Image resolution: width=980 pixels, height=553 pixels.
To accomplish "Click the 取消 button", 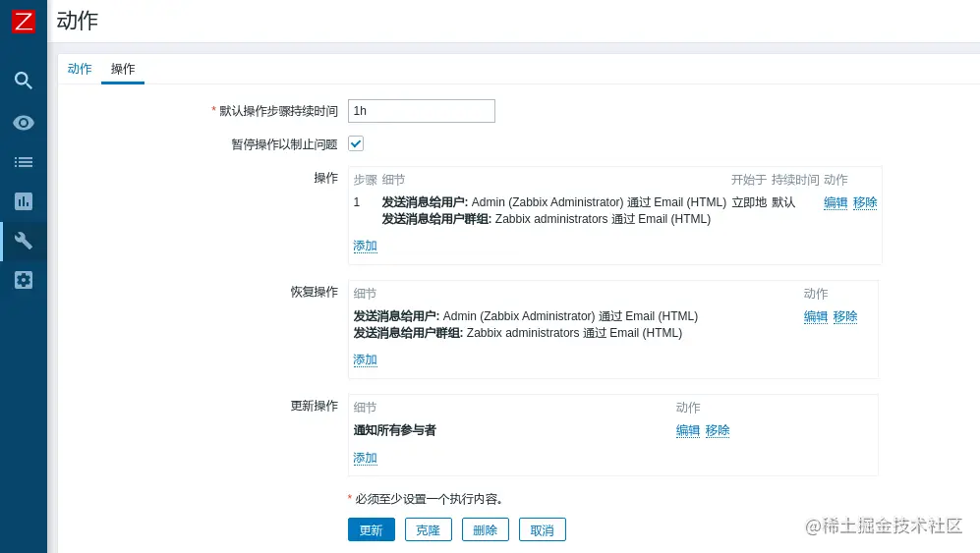I will tap(543, 529).
